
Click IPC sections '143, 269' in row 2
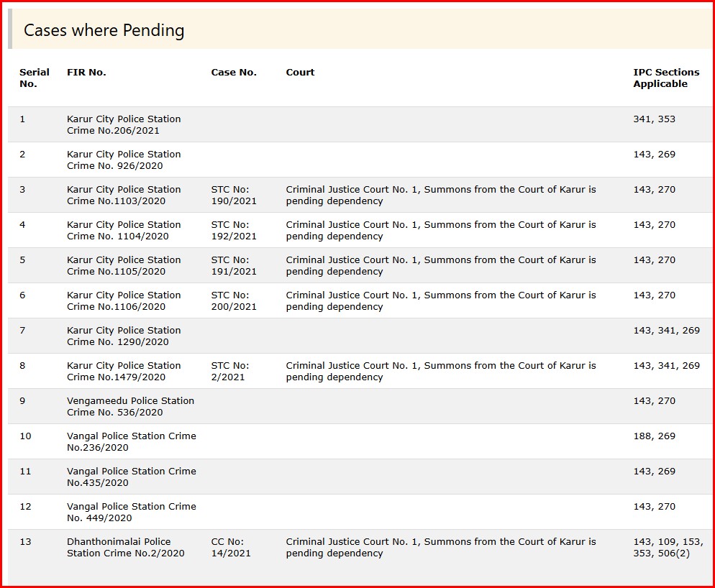click(654, 154)
